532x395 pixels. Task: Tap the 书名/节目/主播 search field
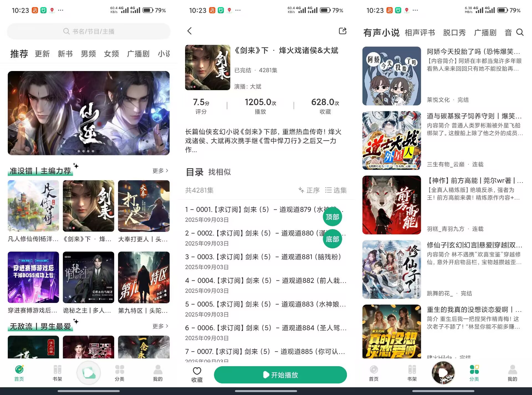pyautogui.click(x=89, y=31)
